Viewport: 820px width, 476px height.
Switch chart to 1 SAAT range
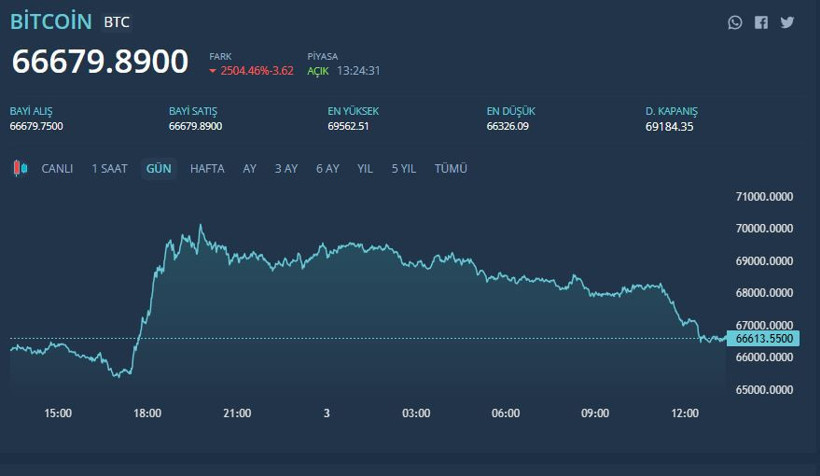(109, 169)
